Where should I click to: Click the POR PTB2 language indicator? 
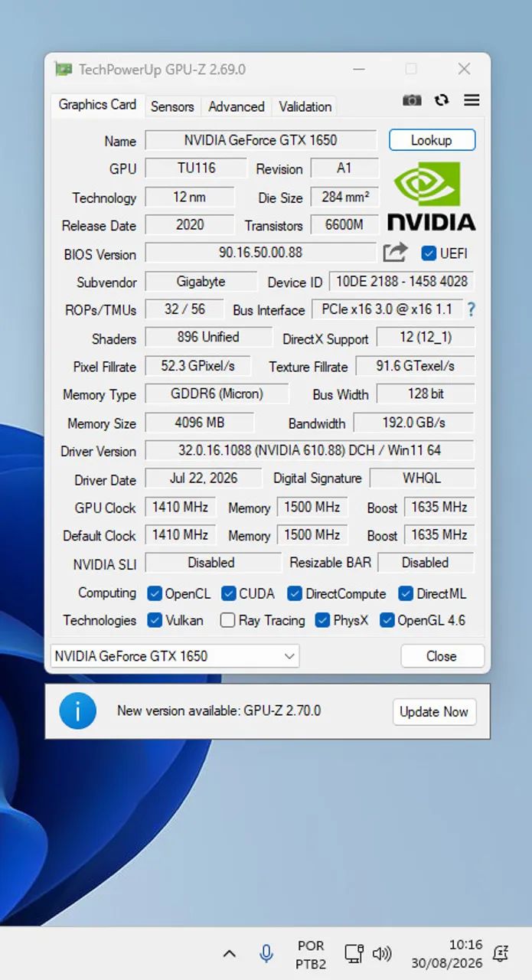click(x=311, y=955)
